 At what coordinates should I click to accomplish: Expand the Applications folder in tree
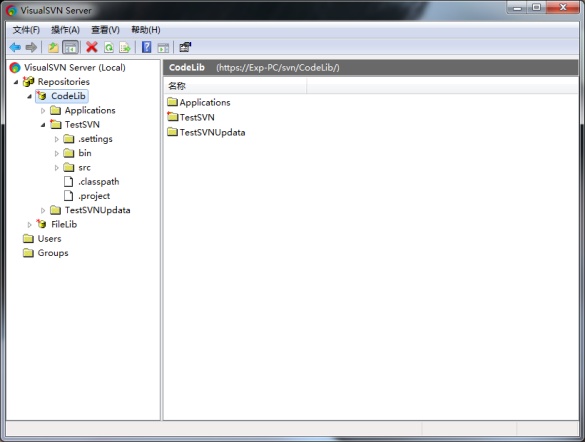(x=43, y=110)
